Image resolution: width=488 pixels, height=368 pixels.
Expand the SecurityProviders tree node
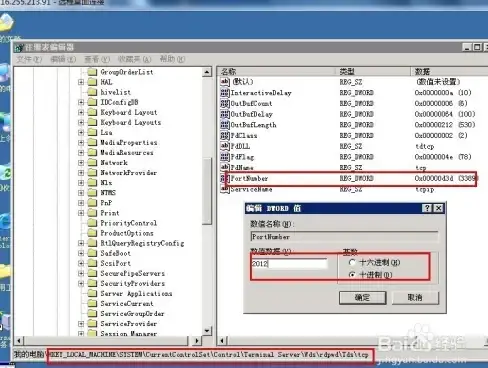point(81,283)
